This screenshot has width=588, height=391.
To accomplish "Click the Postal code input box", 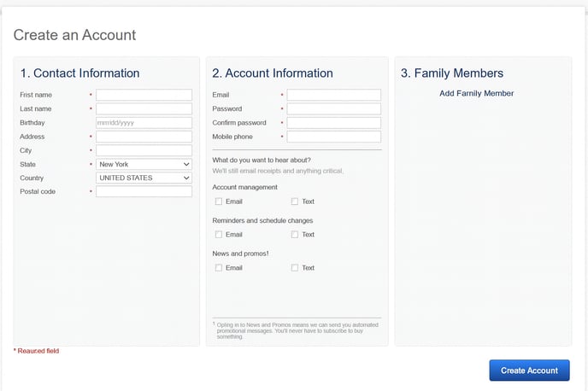I will pyautogui.click(x=144, y=192).
